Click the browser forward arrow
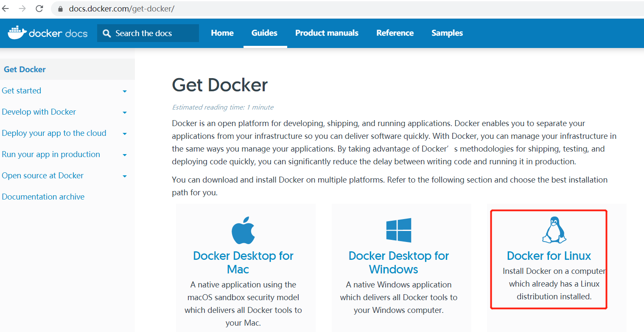The width and height of the screenshot is (644, 332). [22, 8]
